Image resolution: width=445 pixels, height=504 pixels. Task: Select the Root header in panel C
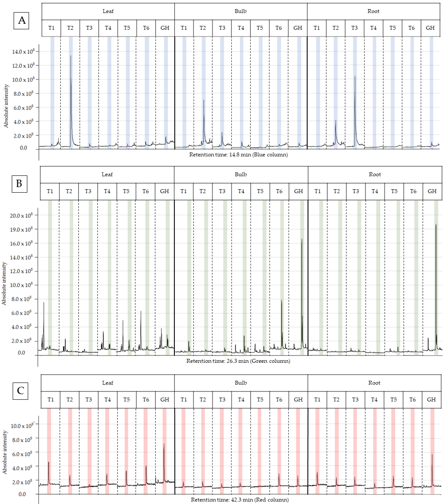(x=374, y=383)
